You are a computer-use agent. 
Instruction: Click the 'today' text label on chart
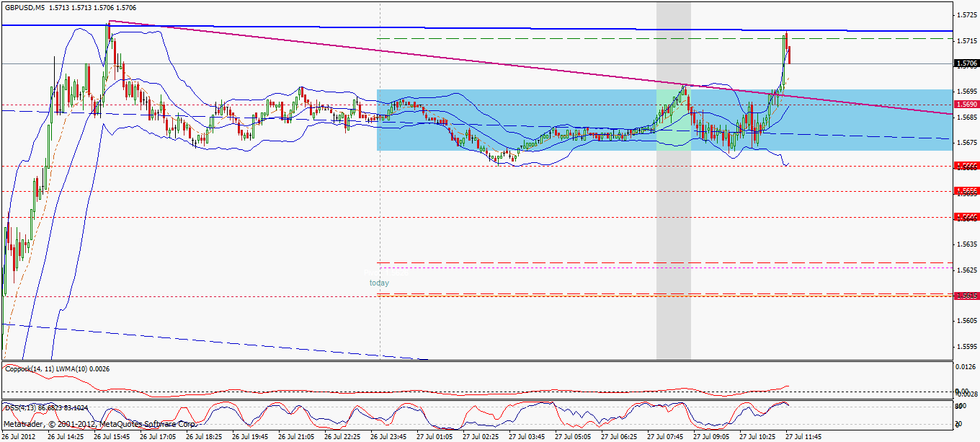point(379,283)
